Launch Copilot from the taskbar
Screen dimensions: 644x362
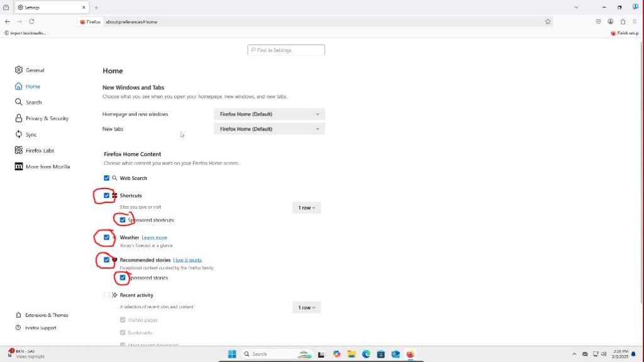[337, 354]
